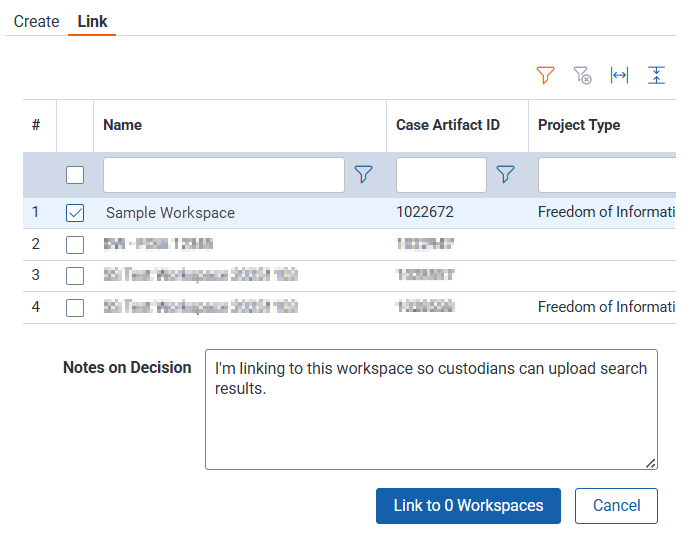Click the # column header
Image resolution: width=698 pixels, height=539 pixels.
[x=36, y=125]
